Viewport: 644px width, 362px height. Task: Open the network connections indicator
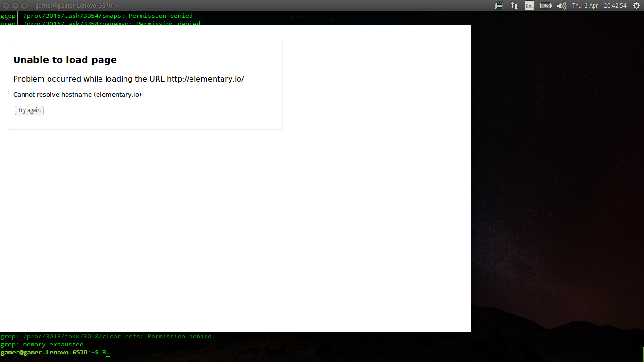click(x=514, y=6)
